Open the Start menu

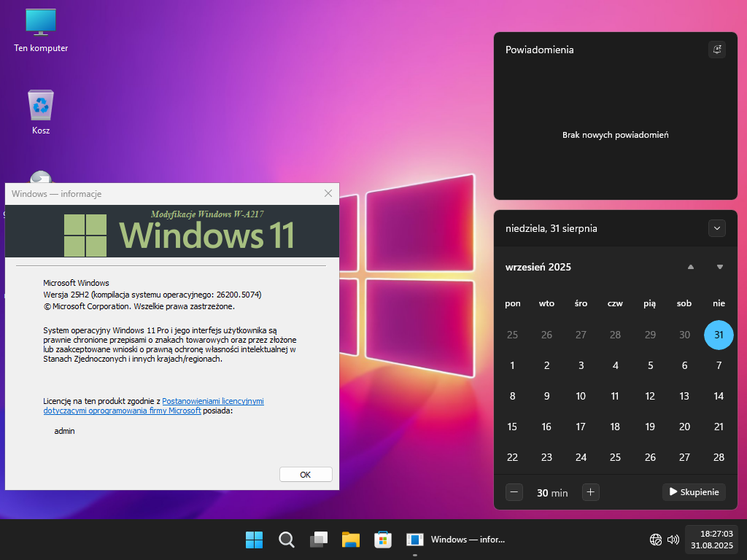[x=254, y=540]
